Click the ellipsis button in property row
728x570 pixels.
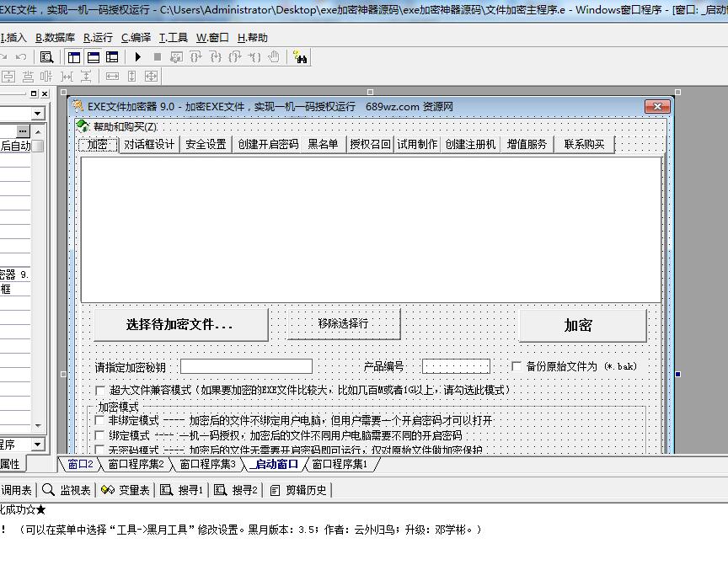[x=23, y=131]
